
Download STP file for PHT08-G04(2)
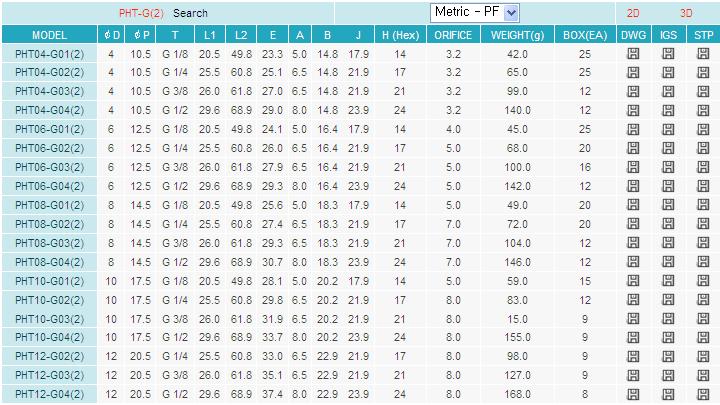point(703,262)
